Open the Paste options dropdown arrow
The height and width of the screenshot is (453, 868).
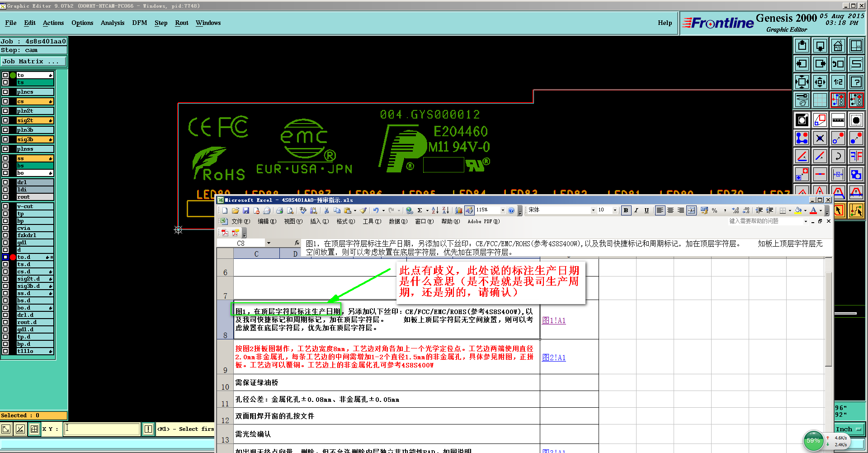[x=355, y=210]
